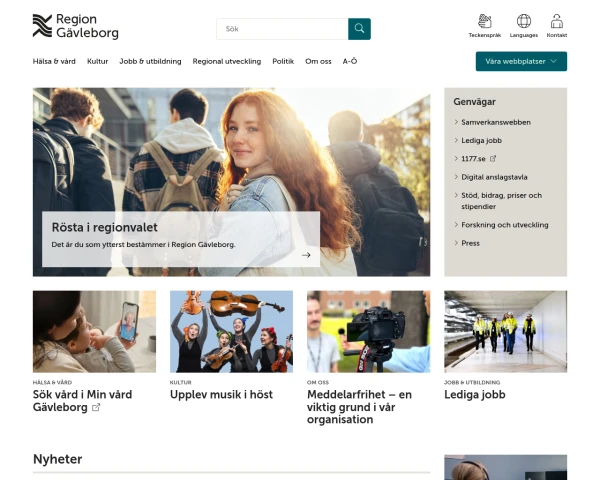Open the Politik menu item
Image resolution: width=600 pixels, height=480 pixels.
point(283,61)
